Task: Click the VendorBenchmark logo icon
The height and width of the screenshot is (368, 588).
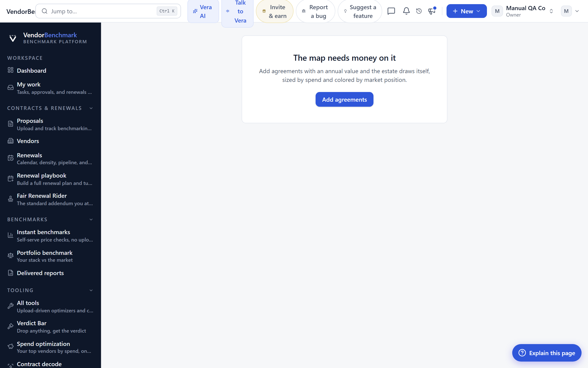Action: pos(13,38)
